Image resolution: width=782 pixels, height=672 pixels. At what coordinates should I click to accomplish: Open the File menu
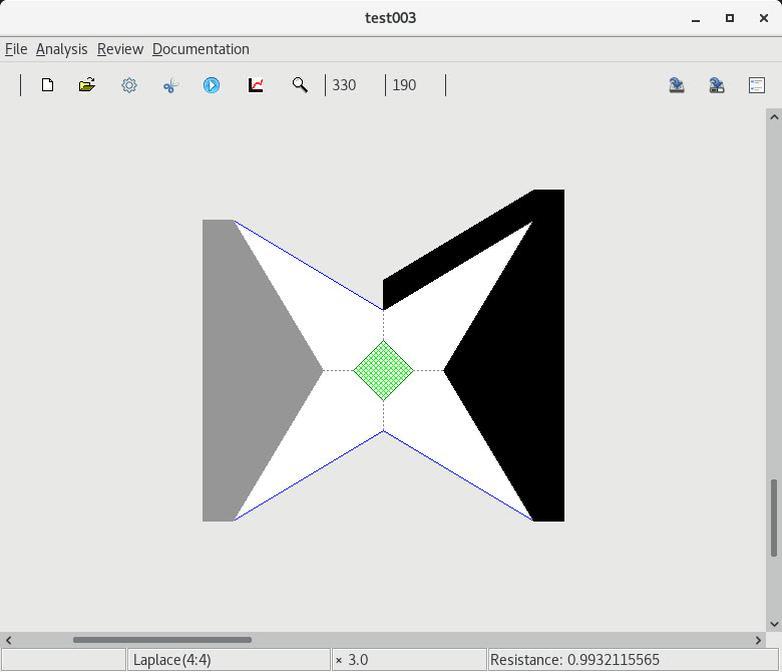click(x=16, y=49)
